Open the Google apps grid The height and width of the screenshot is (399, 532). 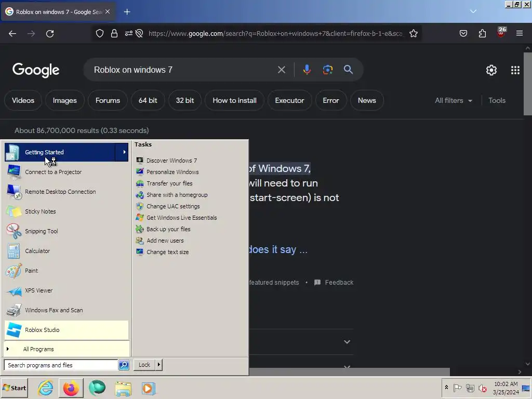pos(515,70)
